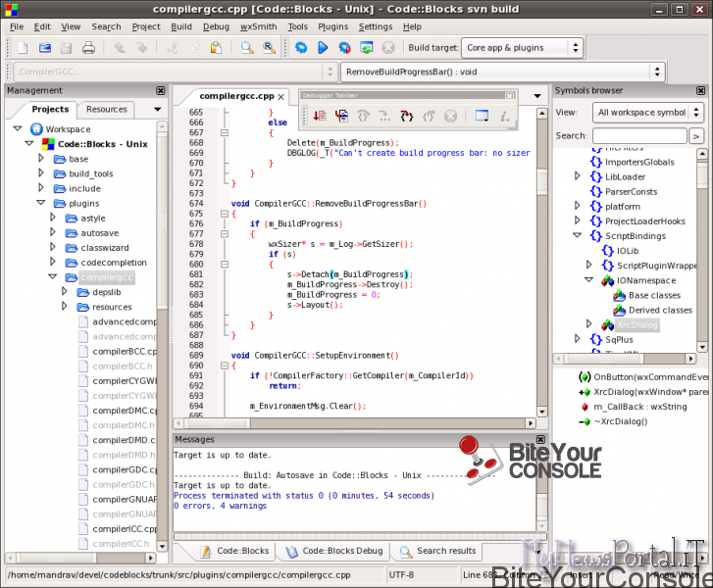Click the Stop debugger icon

point(450,117)
